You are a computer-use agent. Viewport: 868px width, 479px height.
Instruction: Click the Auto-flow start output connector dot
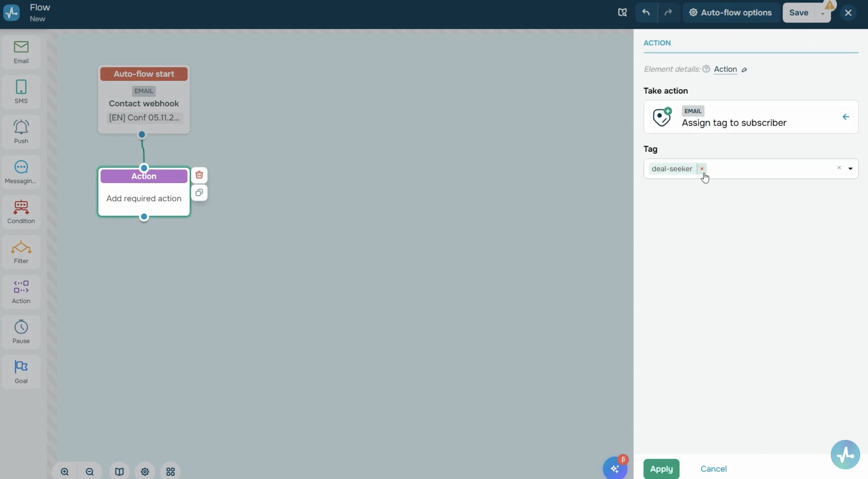pyautogui.click(x=141, y=134)
